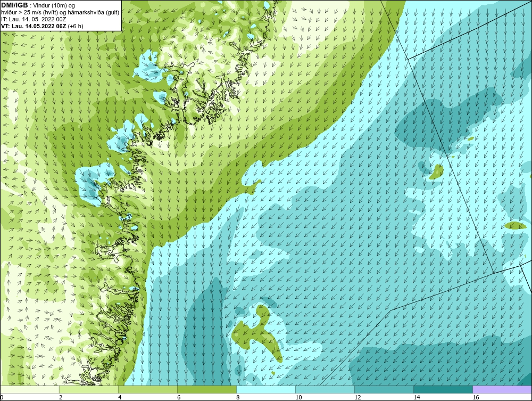
Task: Click the legend label '2'
Action: (61, 398)
